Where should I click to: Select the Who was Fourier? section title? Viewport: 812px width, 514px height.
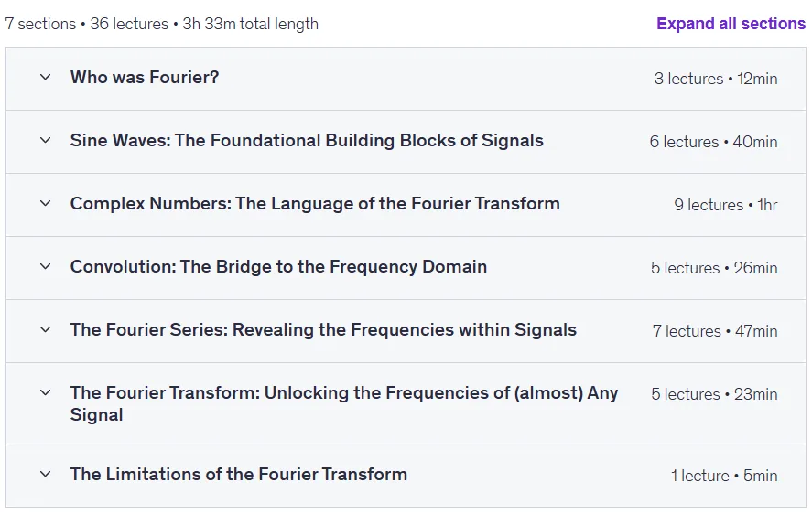[145, 78]
